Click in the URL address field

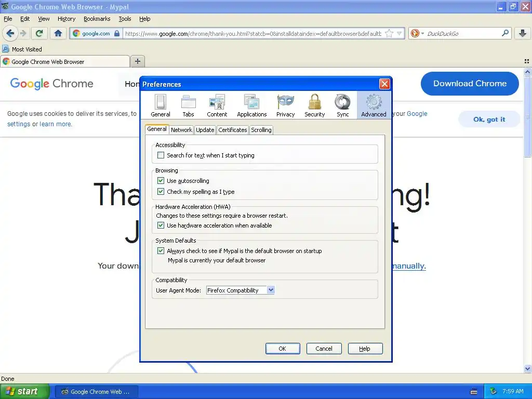tap(253, 33)
